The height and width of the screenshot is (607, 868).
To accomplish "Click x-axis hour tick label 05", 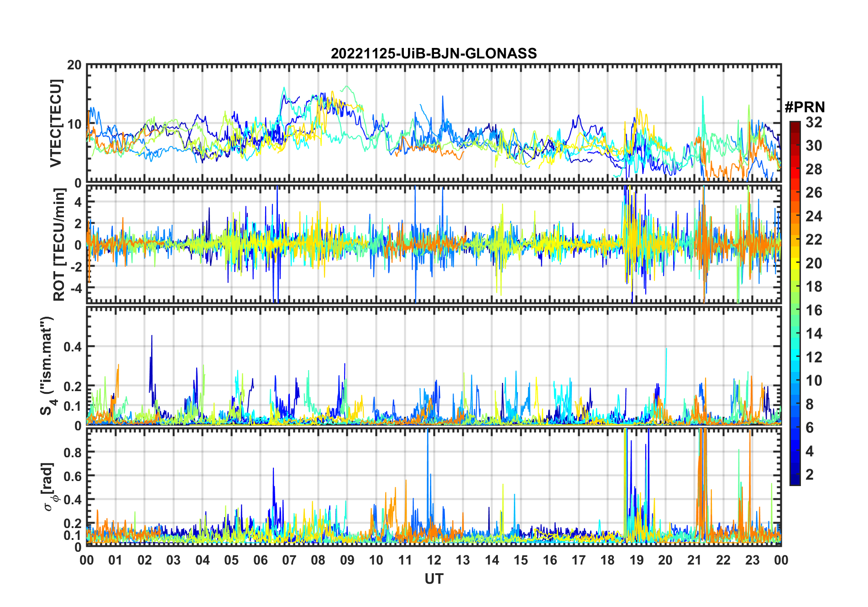I will (231, 560).
